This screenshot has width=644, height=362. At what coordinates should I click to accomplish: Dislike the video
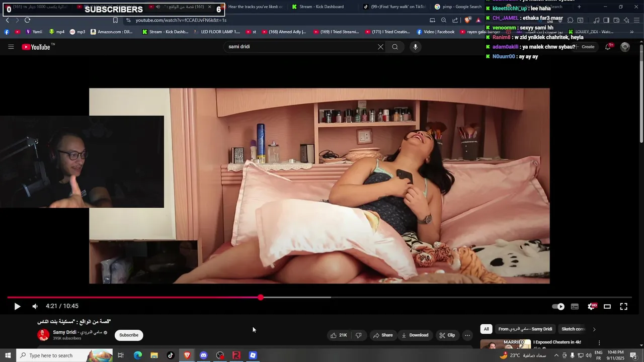(x=358, y=335)
